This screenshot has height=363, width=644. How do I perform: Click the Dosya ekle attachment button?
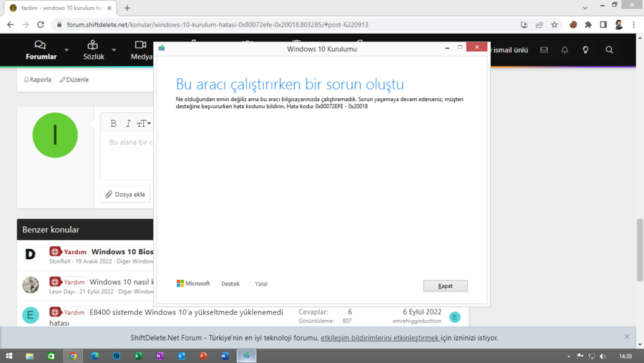point(125,195)
